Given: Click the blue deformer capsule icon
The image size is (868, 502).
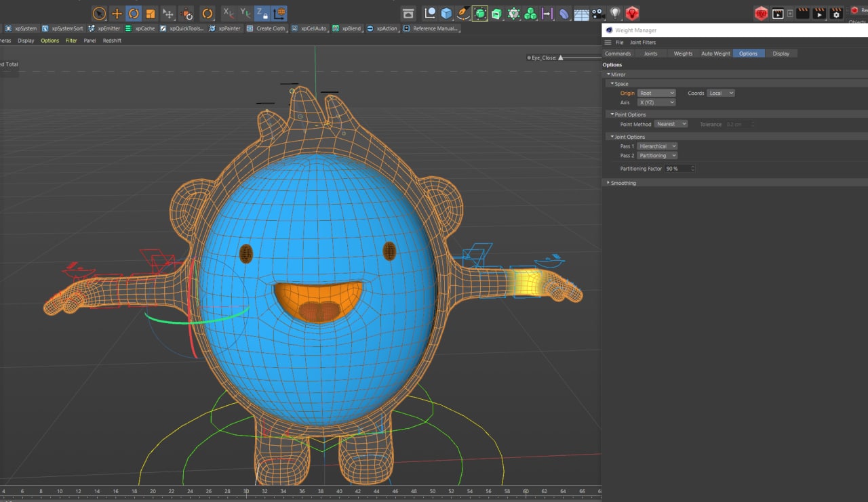Looking at the screenshot, I should click(564, 14).
